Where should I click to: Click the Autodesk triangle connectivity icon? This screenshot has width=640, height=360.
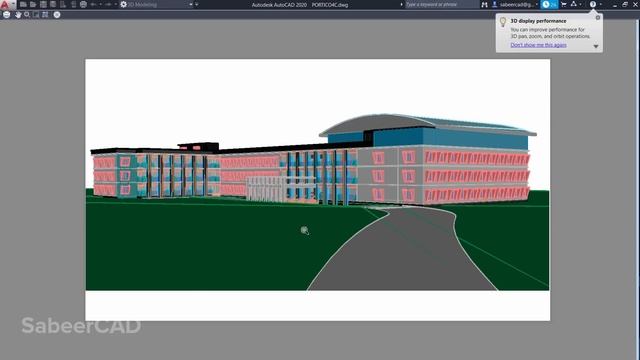pyautogui.click(x=573, y=4)
